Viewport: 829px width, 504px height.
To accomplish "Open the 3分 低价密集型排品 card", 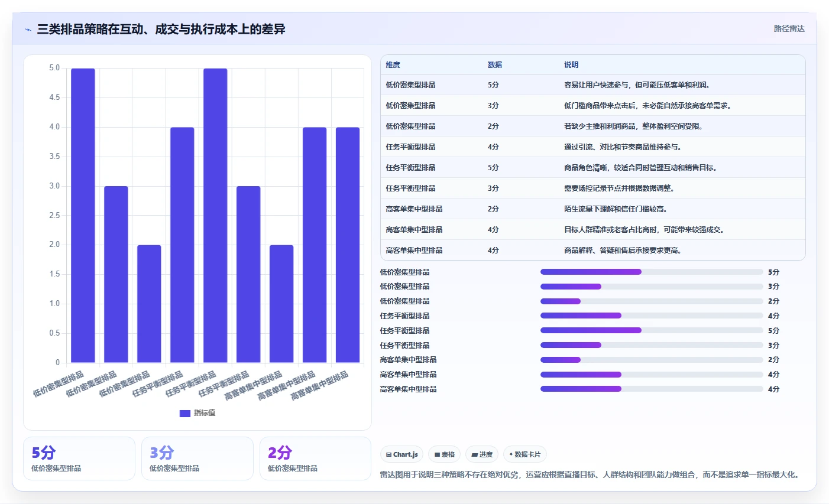I will click(197, 459).
